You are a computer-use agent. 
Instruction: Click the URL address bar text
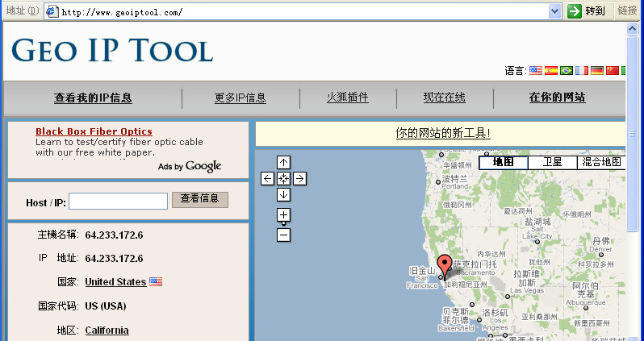122,12
